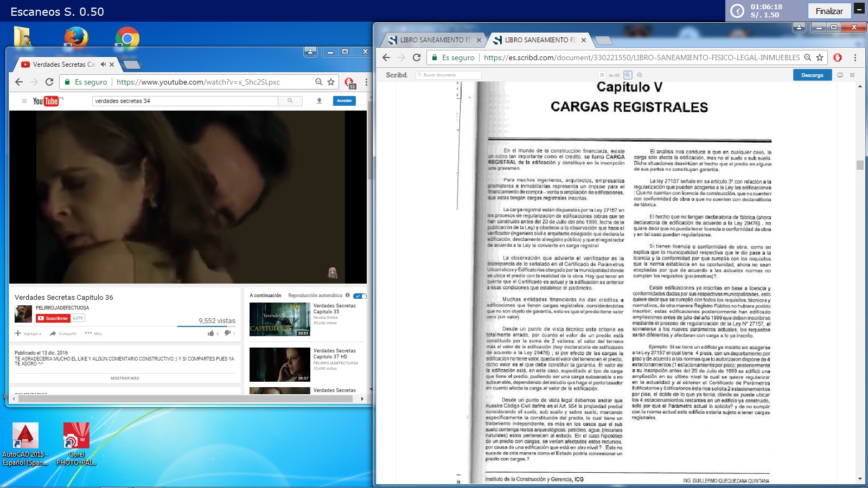The width and height of the screenshot is (868, 488).
Task: Open Verdades Secretas Capitulo 35 thumbnail
Action: (x=279, y=319)
